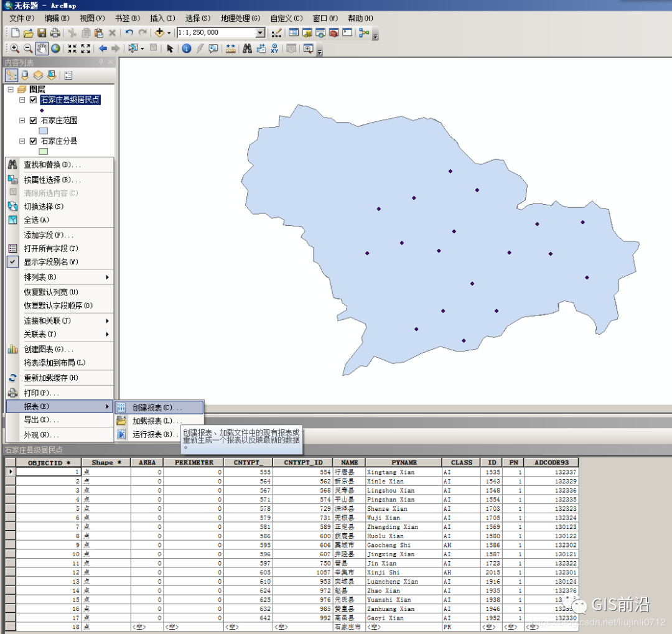Select the Find Route tool
The width and height of the screenshot is (672, 634).
pyautogui.click(x=261, y=49)
